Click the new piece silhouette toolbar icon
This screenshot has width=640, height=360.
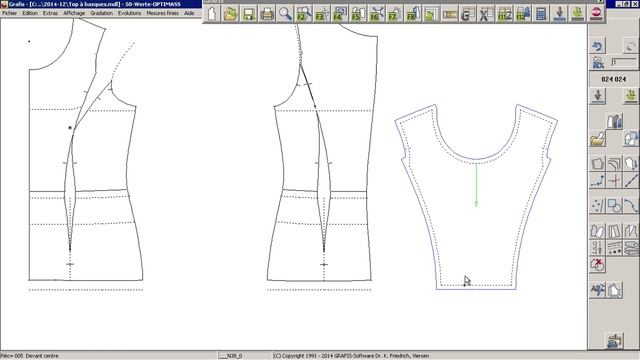click(x=212, y=14)
